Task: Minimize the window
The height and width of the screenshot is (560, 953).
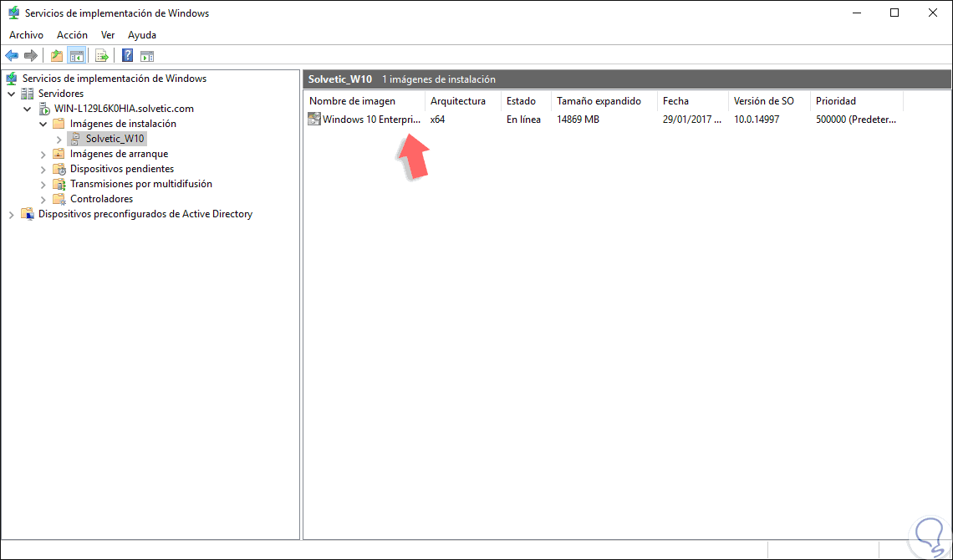Action: 857,13
